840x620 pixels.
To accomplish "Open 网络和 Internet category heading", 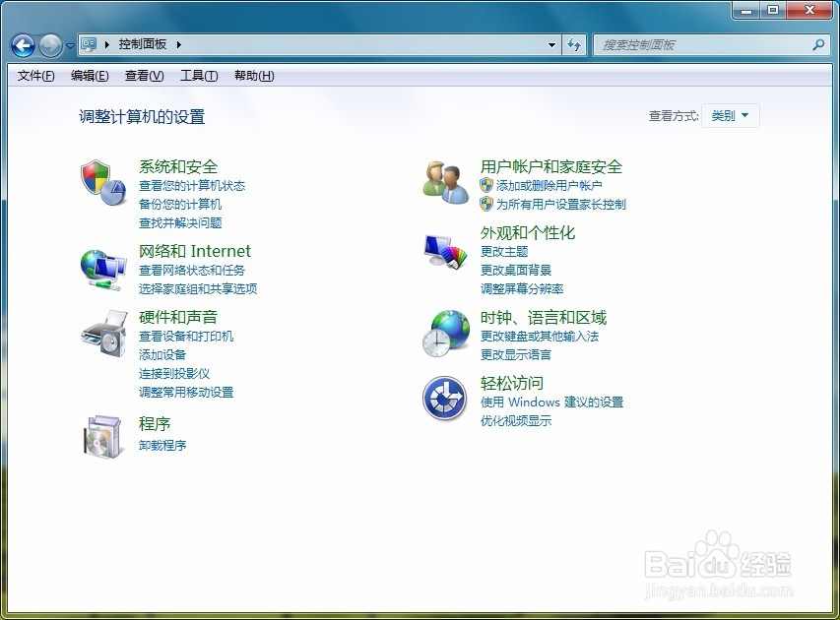I will point(194,251).
